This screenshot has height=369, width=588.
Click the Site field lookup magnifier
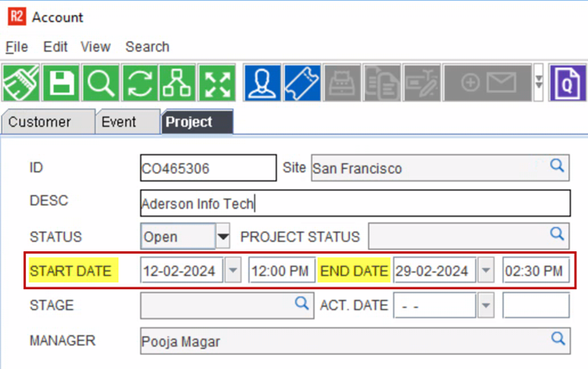coord(557,166)
